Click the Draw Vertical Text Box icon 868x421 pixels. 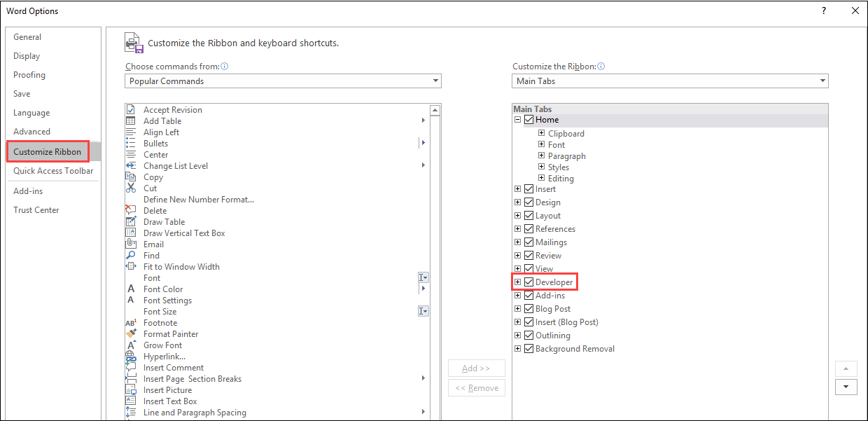(130, 233)
